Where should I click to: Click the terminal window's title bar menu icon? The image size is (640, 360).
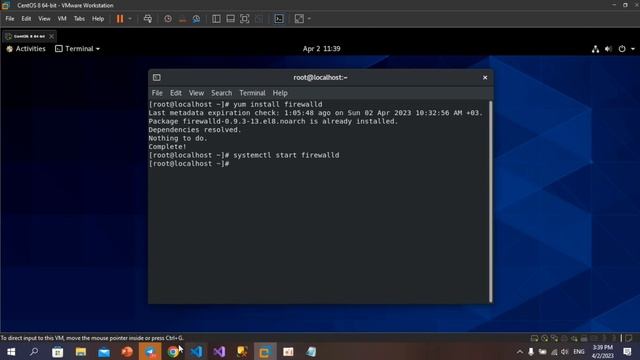[x=157, y=78]
